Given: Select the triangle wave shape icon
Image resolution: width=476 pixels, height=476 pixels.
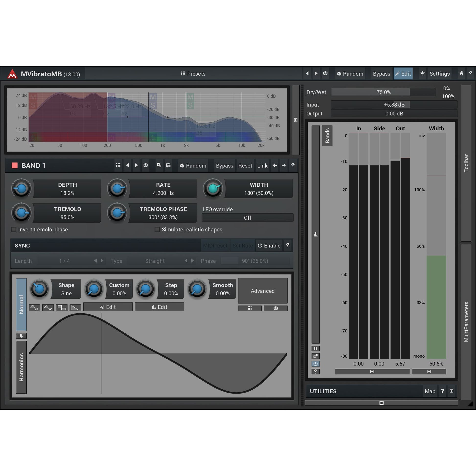Looking at the screenshot, I should pos(48,307).
